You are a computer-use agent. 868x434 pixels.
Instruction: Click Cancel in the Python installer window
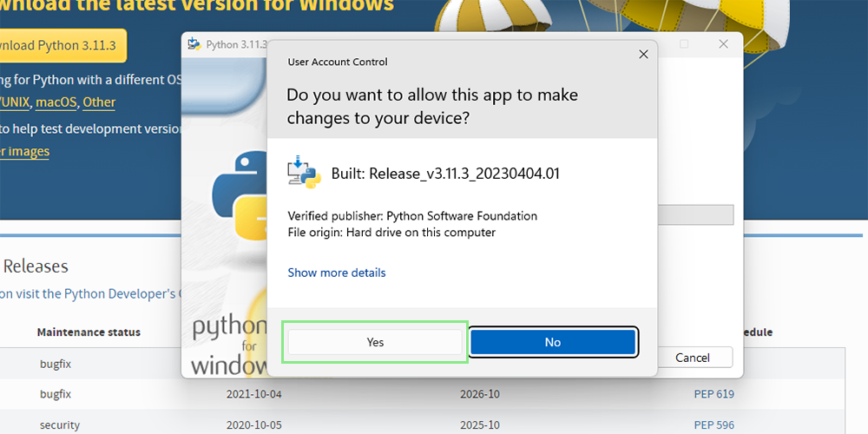click(x=693, y=358)
